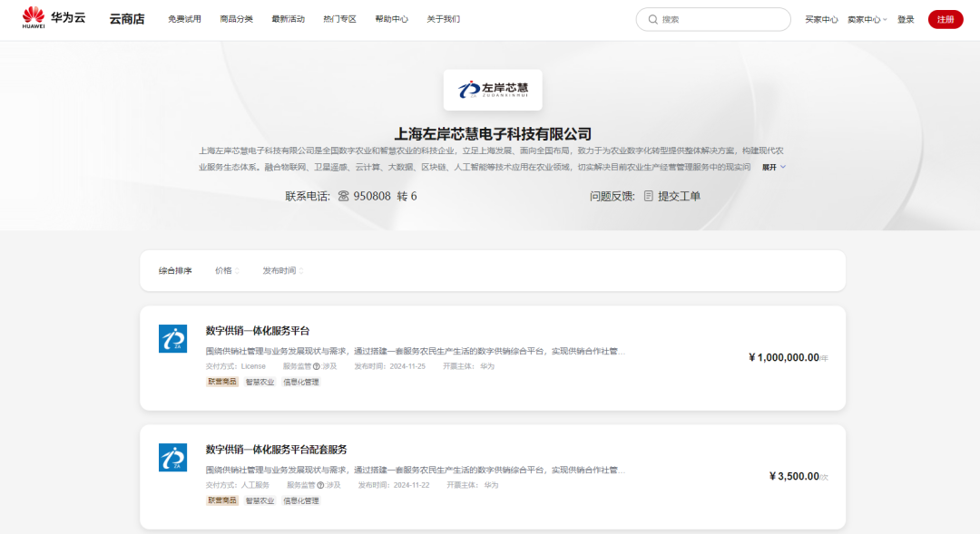The height and width of the screenshot is (534, 980).
Task: Sort products by 发布时间
Action: (282, 270)
